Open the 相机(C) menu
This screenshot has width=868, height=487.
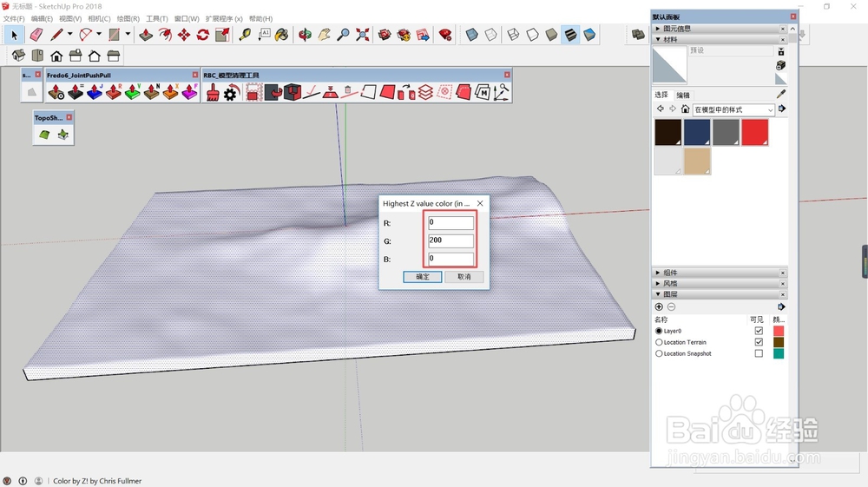click(x=99, y=19)
